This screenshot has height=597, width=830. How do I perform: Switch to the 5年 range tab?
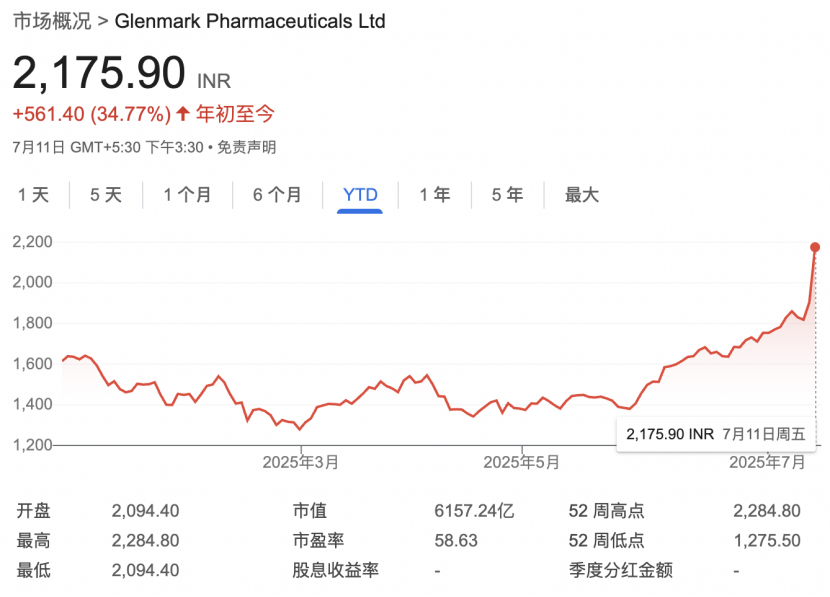pyautogui.click(x=507, y=195)
